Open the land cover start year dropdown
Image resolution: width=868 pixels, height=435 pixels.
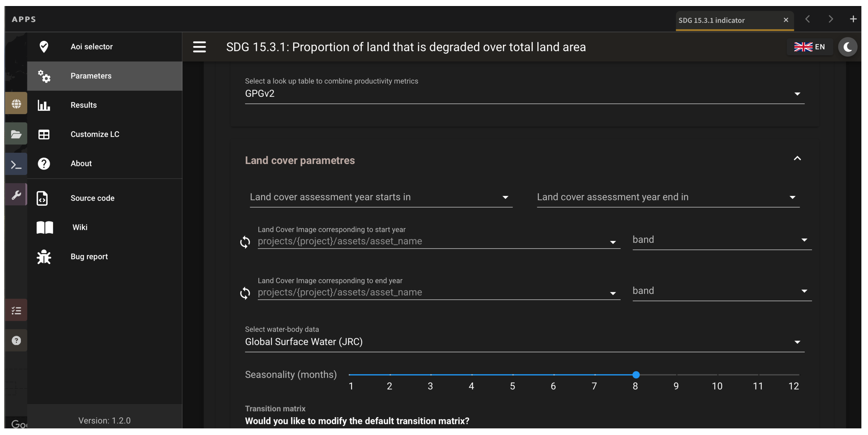click(381, 197)
